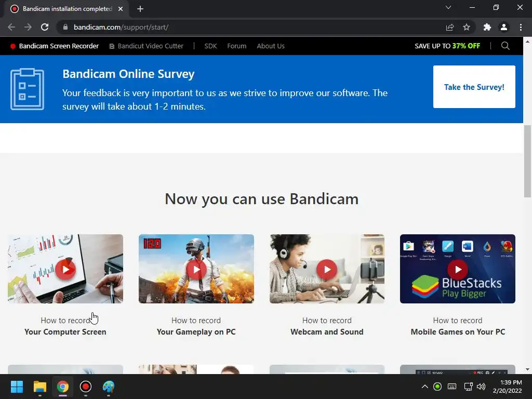
Task: Close the Bandicam installation completed tab
Action: (x=121, y=9)
